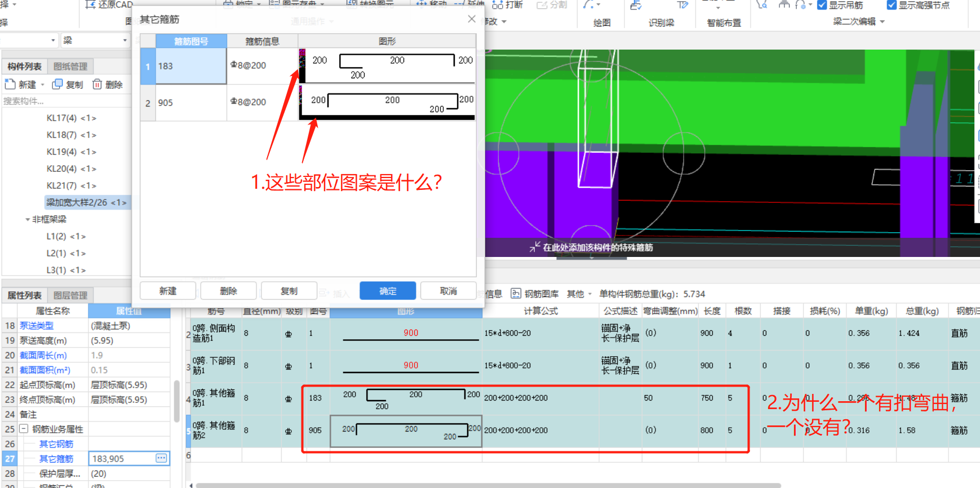Switch to the 图层管理 tab

coord(70,295)
